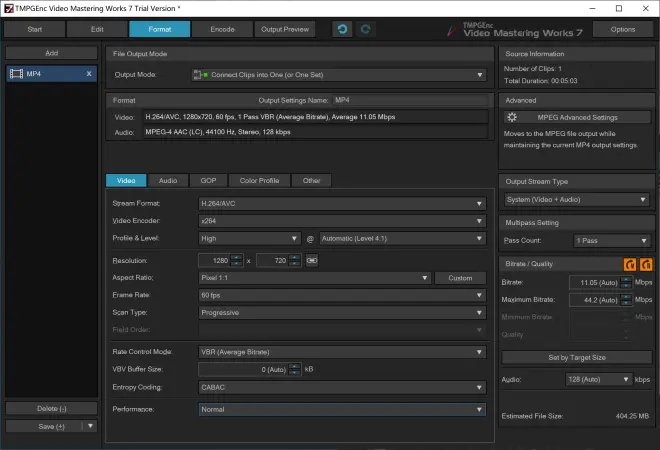The height and width of the screenshot is (450, 660).
Task: Open Rate Control Mode dropdown
Action: (x=342, y=352)
